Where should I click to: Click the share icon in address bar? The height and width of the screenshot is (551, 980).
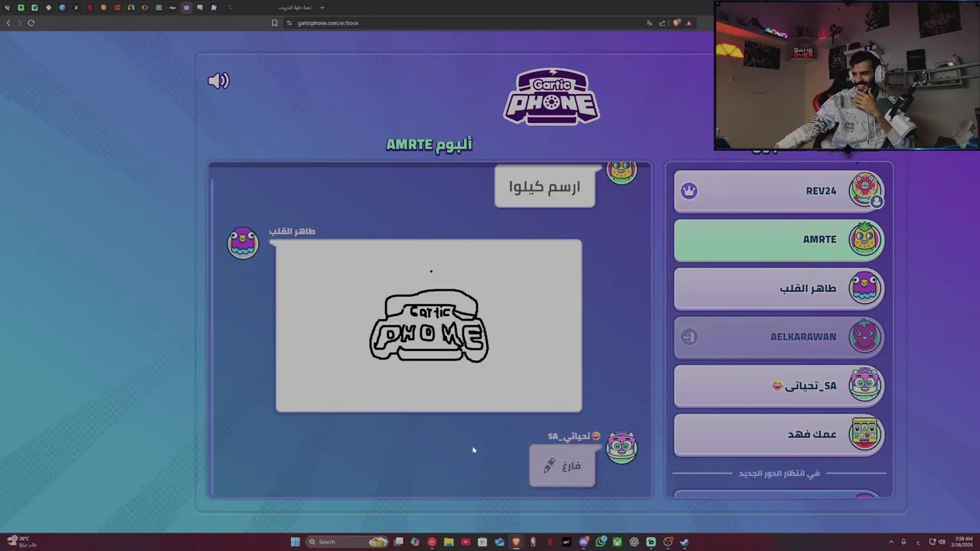[662, 23]
